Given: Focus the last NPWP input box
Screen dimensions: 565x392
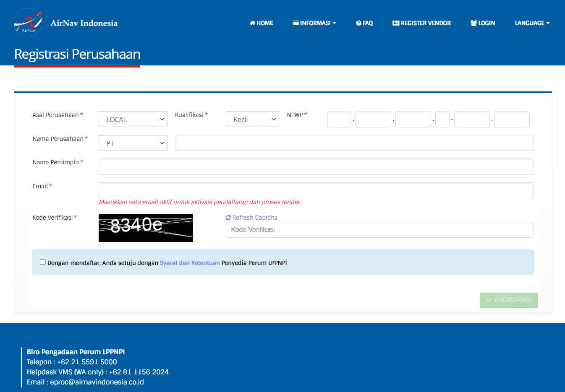Looking at the screenshot, I should pos(512,119).
